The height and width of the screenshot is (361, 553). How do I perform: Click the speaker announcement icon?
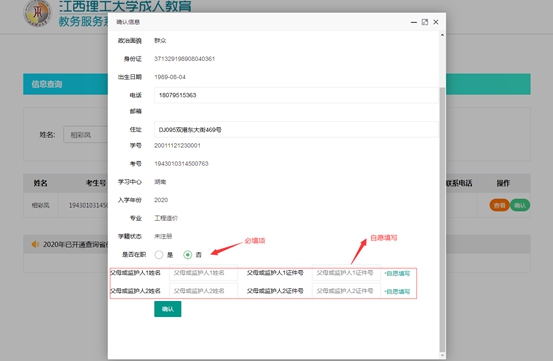(35, 244)
